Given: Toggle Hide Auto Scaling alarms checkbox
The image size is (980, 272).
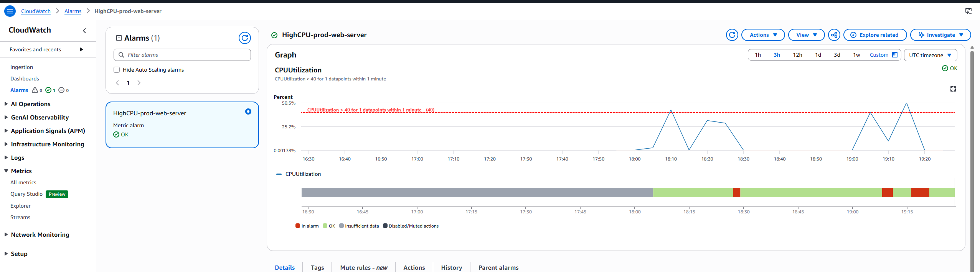Looking at the screenshot, I should (x=117, y=70).
